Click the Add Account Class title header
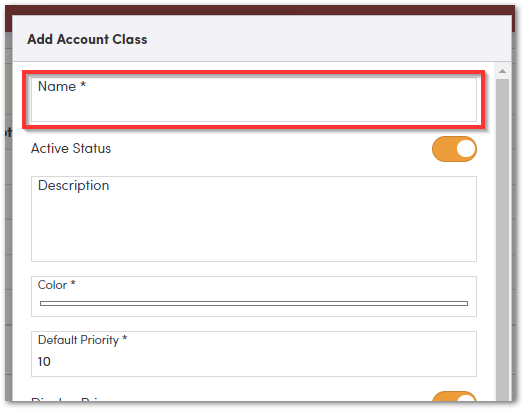Image resolution: width=524 pixels, height=410 pixels. pyautogui.click(x=87, y=39)
